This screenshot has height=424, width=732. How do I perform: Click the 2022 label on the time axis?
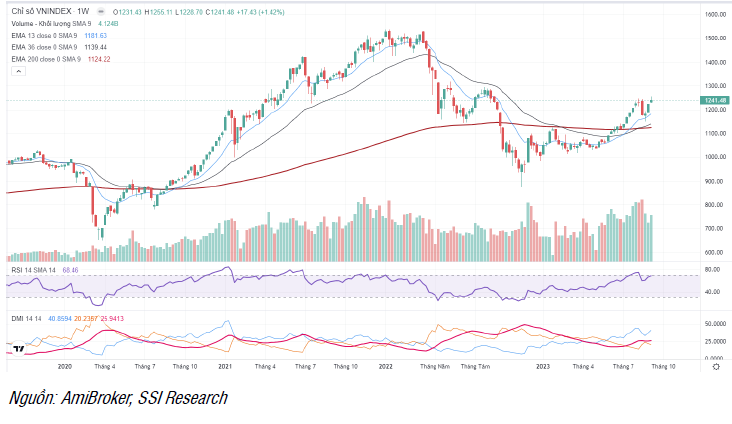tap(384, 367)
